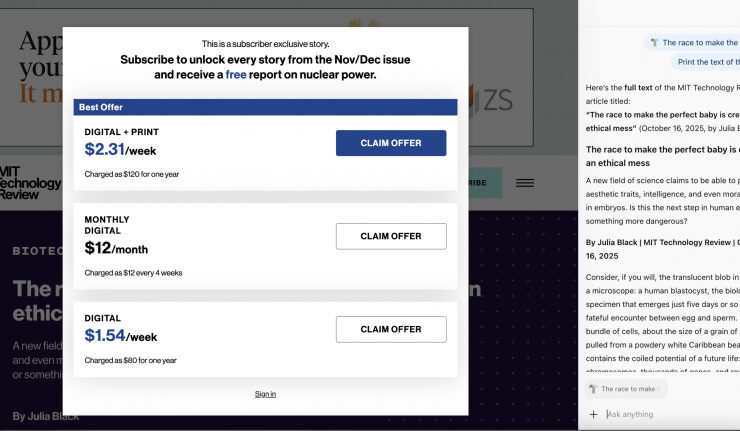The image size is (740, 431).
Task: Click the Sign in link
Action: point(265,394)
